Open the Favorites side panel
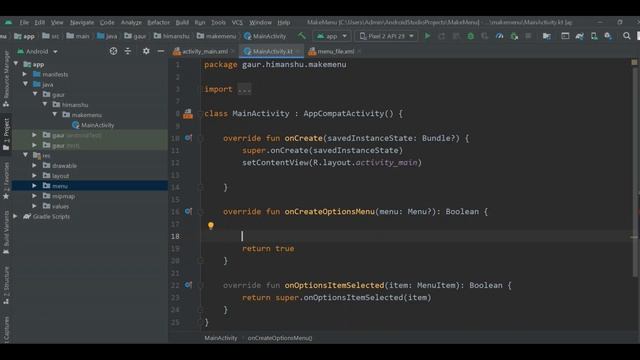 pyautogui.click(x=6, y=180)
